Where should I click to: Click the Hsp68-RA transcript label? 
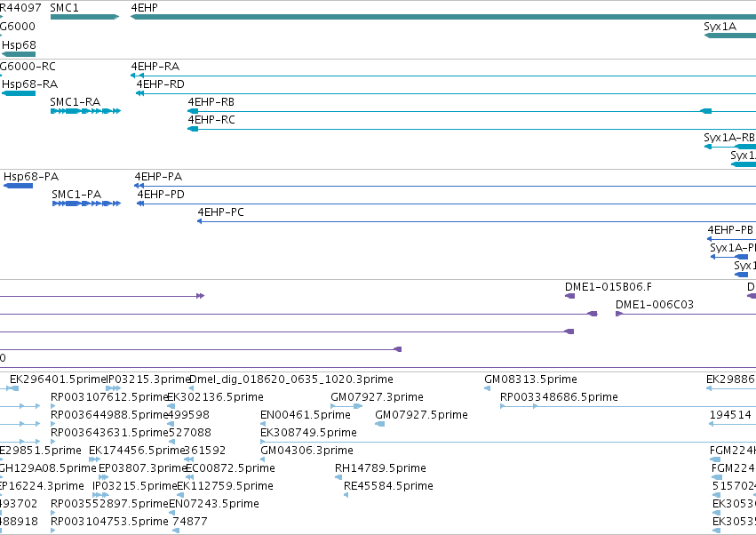pos(30,84)
